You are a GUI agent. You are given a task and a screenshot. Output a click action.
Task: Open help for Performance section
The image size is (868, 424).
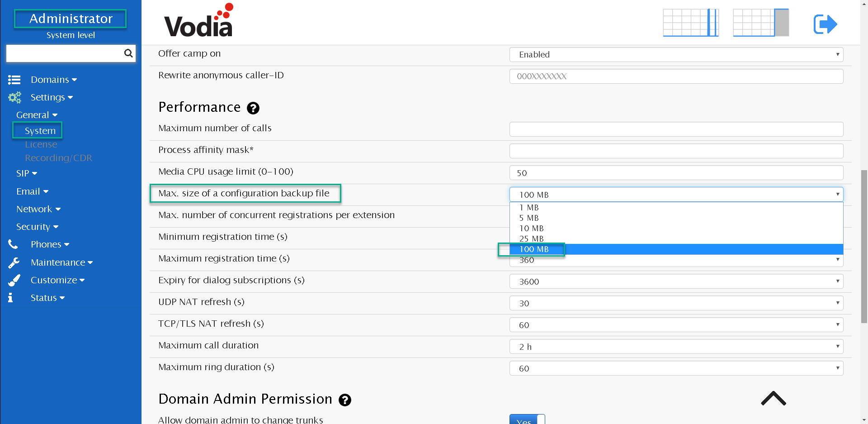coord(253,108)
